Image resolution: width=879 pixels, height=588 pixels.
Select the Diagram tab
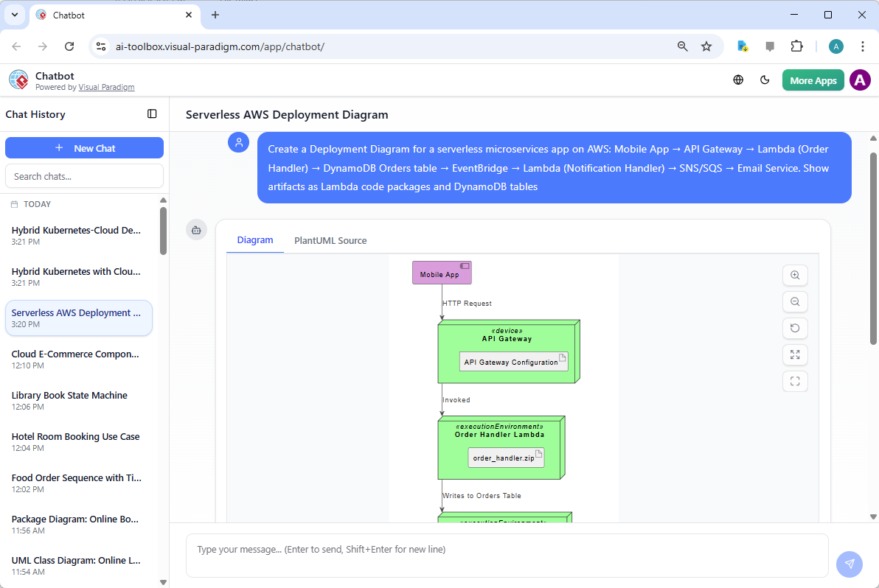255,239
